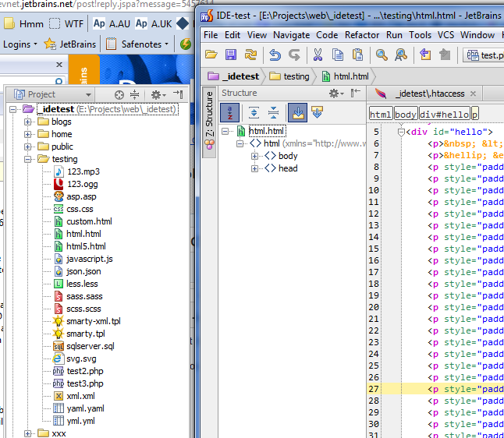Select css.css in the project tree
504x438 pixels.
click(80, 210)
